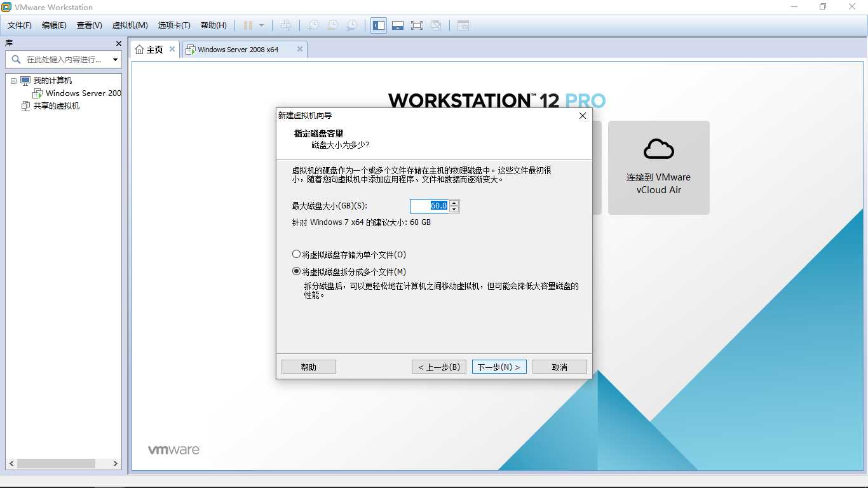The image size is (868, 488).
Task: Open the library search filter dropdown
Action: tap(115, 60)
